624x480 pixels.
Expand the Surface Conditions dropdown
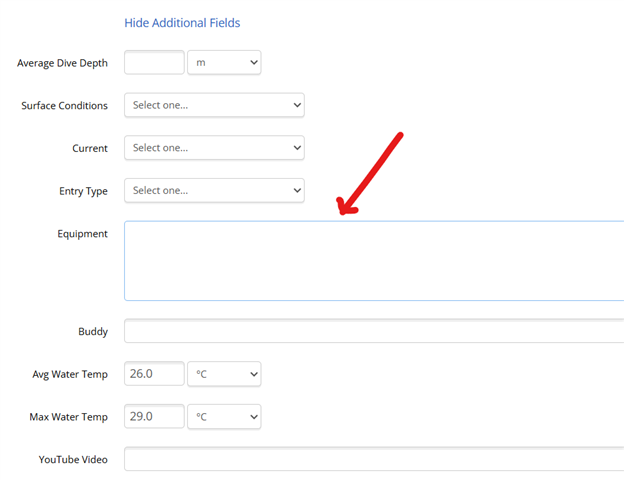point(214,105)
